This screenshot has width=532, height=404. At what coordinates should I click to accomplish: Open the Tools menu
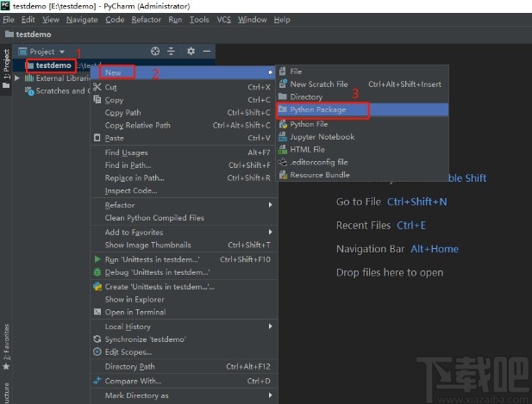pos(199,20)
